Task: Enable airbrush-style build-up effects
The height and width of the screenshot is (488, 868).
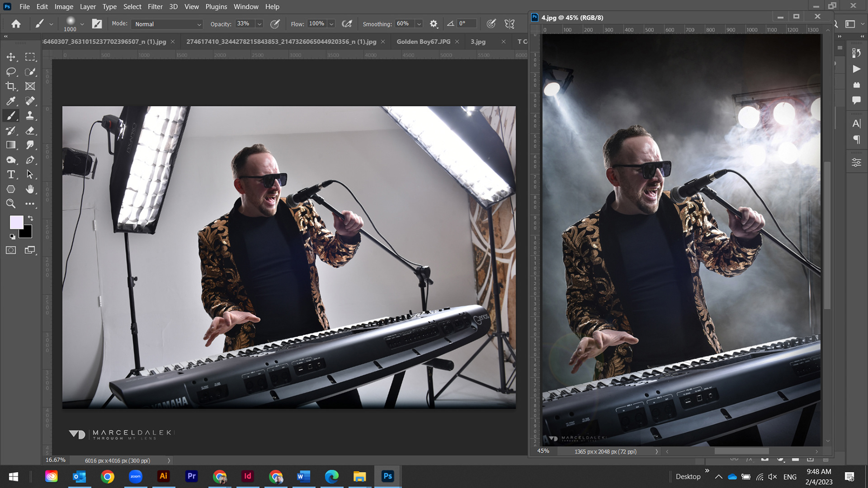Action: pyautogui.click(x=347, y=24)
